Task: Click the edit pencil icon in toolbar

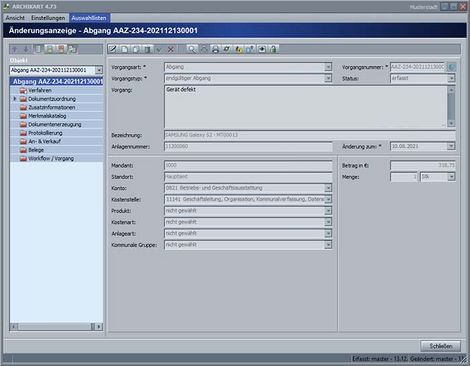Action: coord(113,49)
